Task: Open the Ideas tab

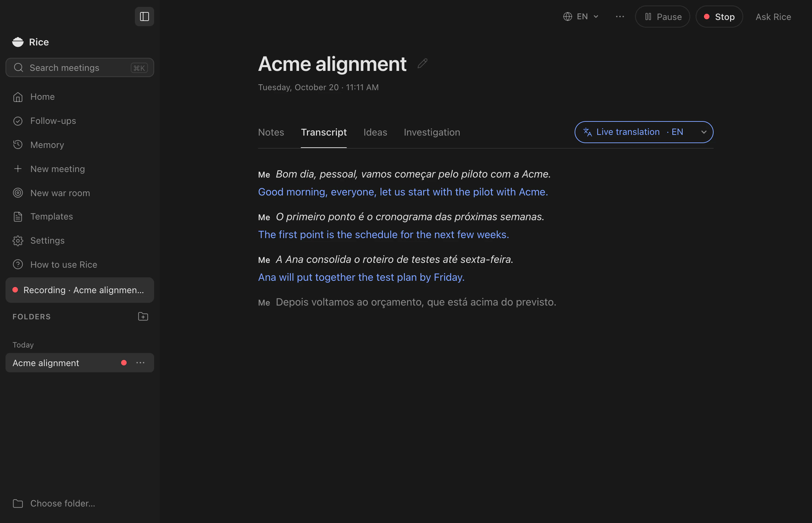Action: point(375,132)
